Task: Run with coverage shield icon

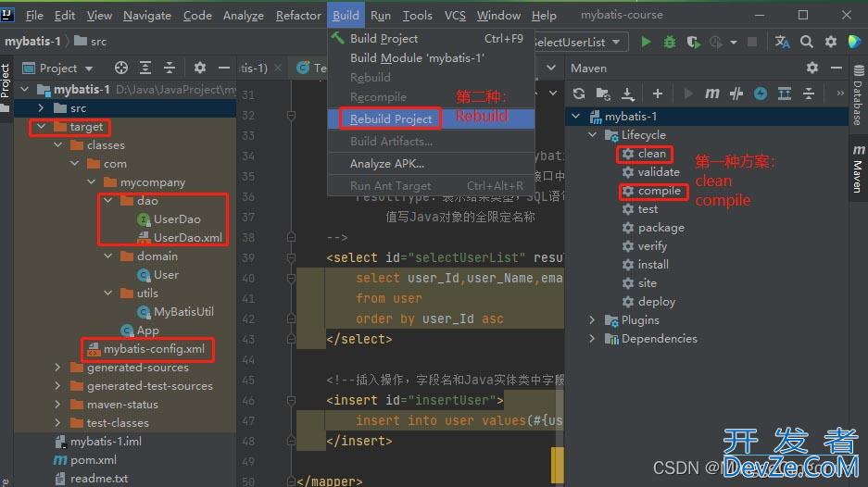Action: point(693,42)
